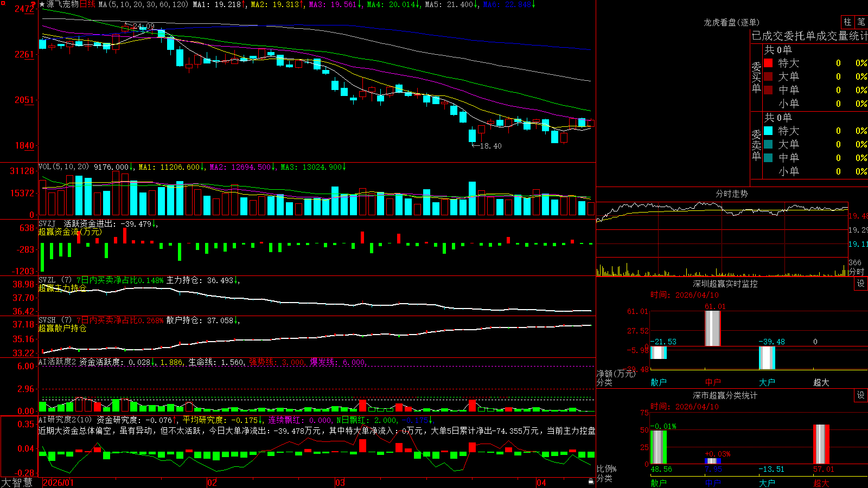This screenshot has height=488, width=868.
Task: Open 设 settings for 深圳超赢实时监控
Action: pos(861,284)
